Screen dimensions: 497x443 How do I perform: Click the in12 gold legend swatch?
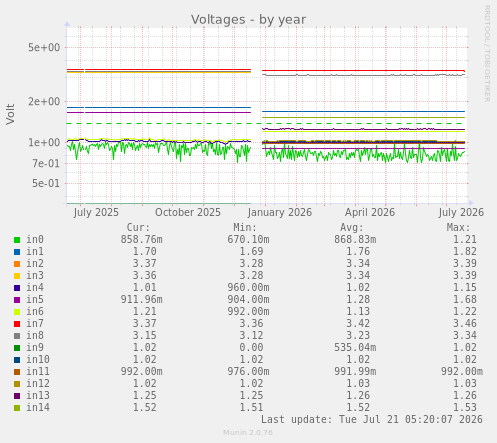click(x=17, y=384)
